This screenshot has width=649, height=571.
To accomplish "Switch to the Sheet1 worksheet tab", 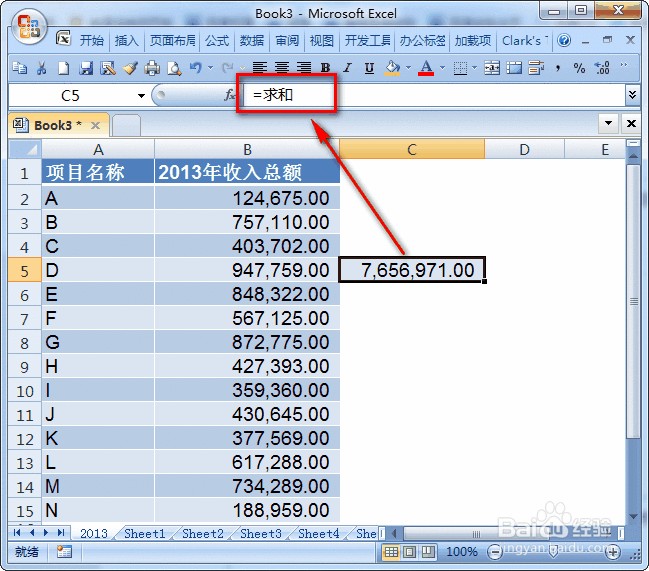I will (x=144, y=534).
